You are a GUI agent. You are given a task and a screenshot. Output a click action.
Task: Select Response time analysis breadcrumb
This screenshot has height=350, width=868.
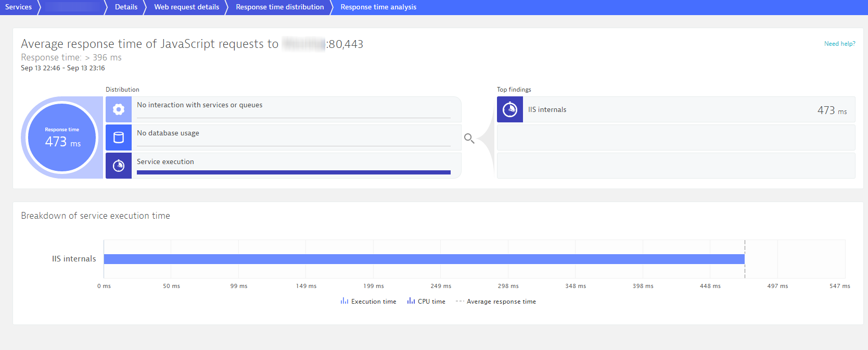pos(378,7)
